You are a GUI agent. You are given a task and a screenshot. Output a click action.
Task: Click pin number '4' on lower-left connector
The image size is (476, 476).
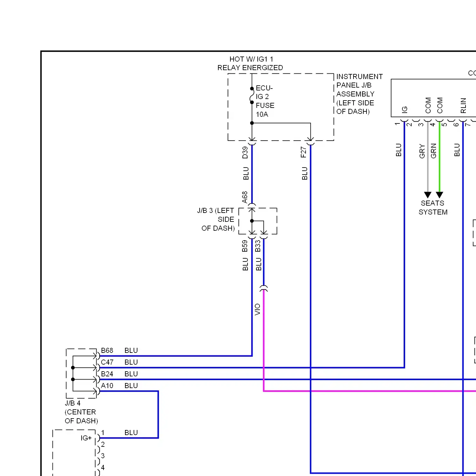click(x=103, y=467)
